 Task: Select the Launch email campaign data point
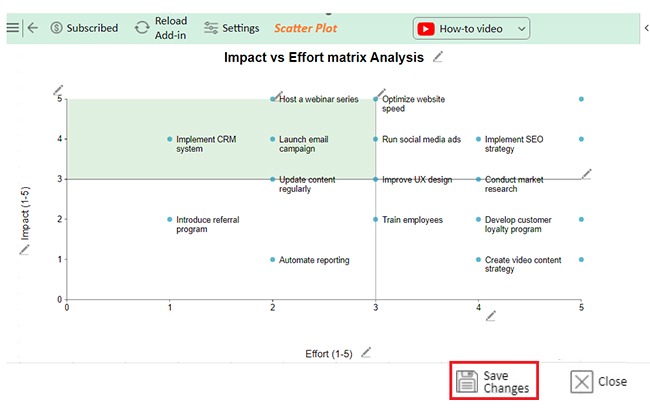coord(272,139)
